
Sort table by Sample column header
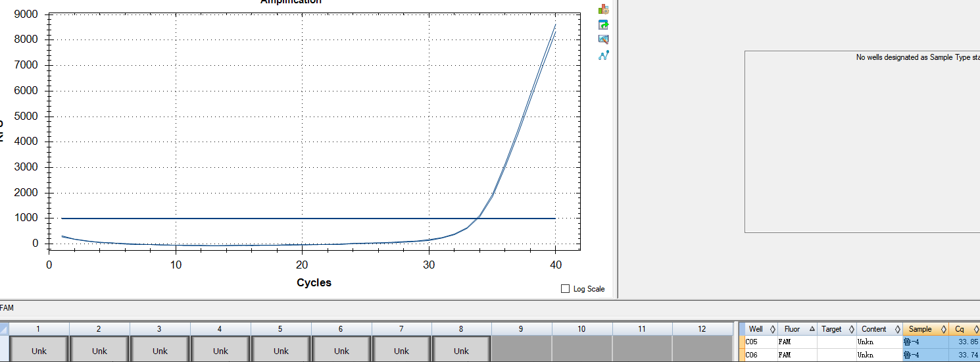[x=925, y=329]
